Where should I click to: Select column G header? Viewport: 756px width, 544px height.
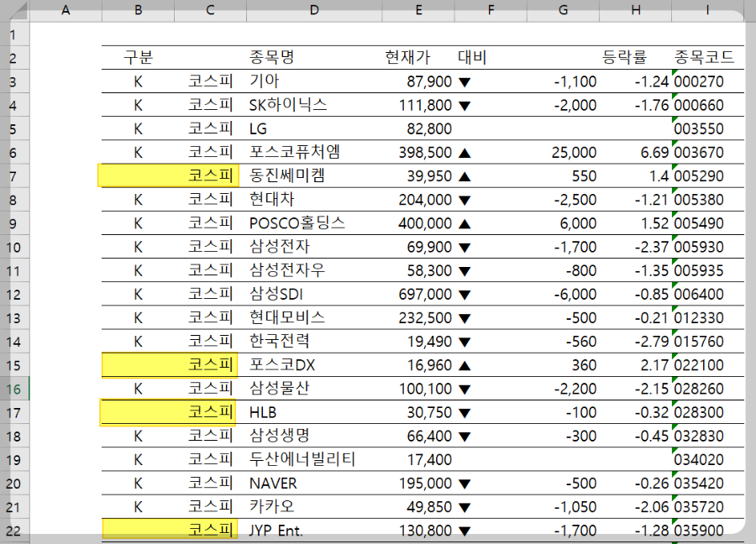coord(563,10)
